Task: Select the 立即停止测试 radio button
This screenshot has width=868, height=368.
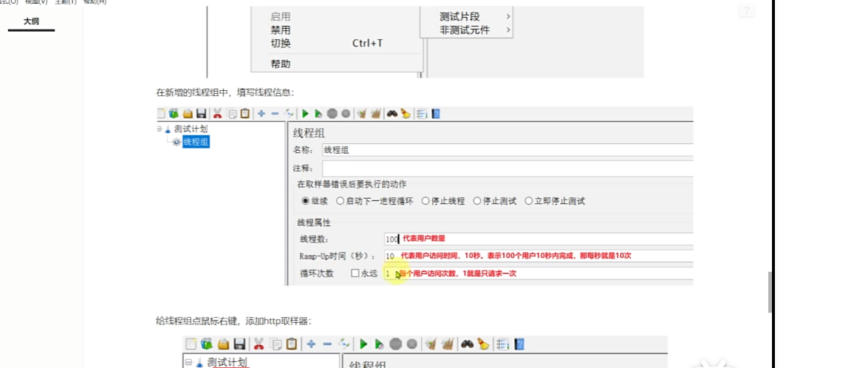Action: pyautogui.click(x=528, y=202)
